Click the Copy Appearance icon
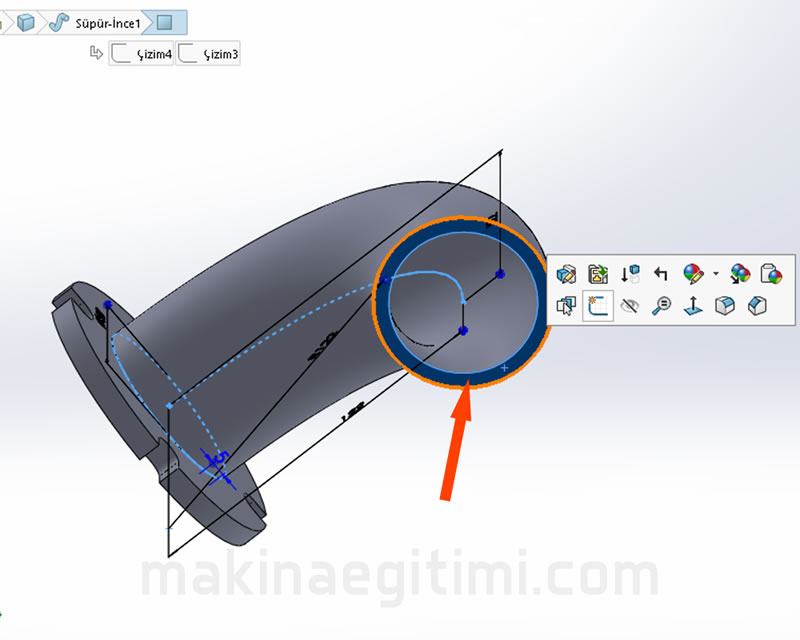 (741, 274)
